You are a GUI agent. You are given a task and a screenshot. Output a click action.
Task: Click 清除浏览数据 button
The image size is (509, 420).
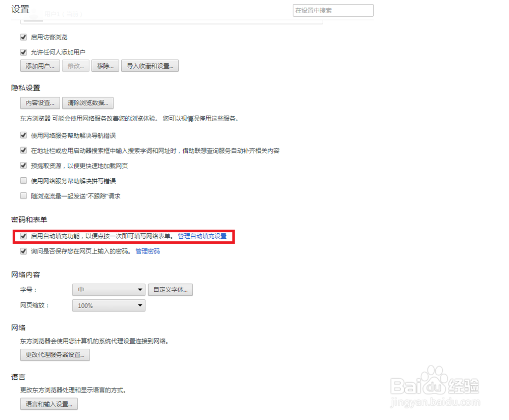(x=88, y=102)
